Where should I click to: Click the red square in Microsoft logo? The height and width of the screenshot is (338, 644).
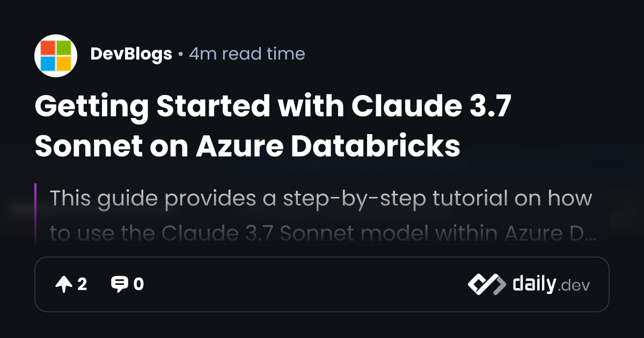48,48
